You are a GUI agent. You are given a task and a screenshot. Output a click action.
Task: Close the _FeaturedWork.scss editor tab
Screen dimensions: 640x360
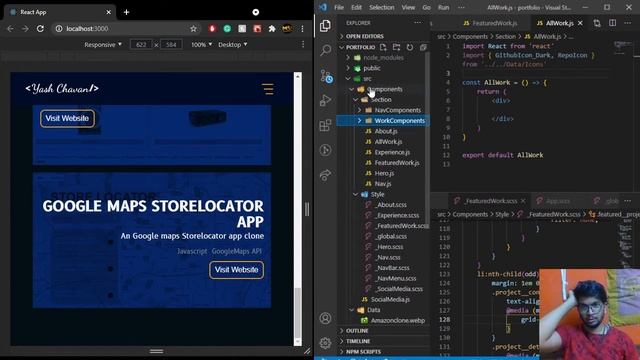pos(523,201)
